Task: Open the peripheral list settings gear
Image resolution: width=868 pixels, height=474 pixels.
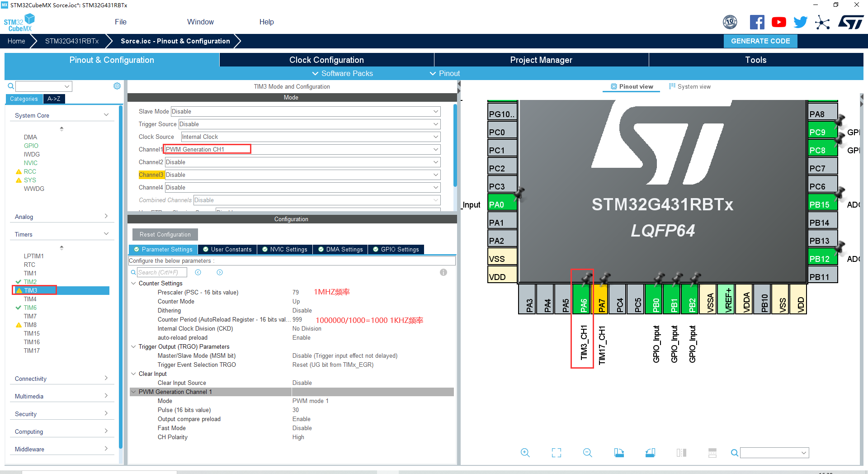Action: 117,86
